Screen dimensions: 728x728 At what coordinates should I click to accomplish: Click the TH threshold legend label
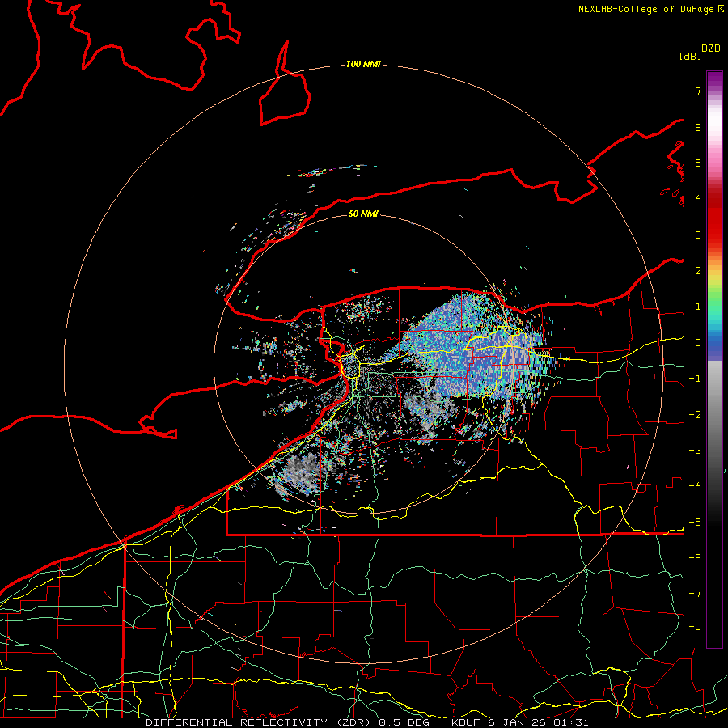point(695,630)
